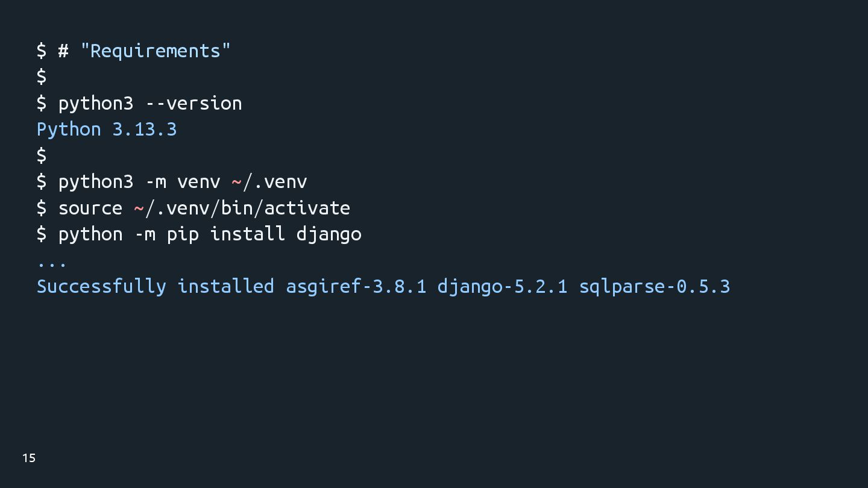The width and height of the screenshot is (868, 488).
Task: Click the -m flag before pip
Action: (x=145, y=234)
